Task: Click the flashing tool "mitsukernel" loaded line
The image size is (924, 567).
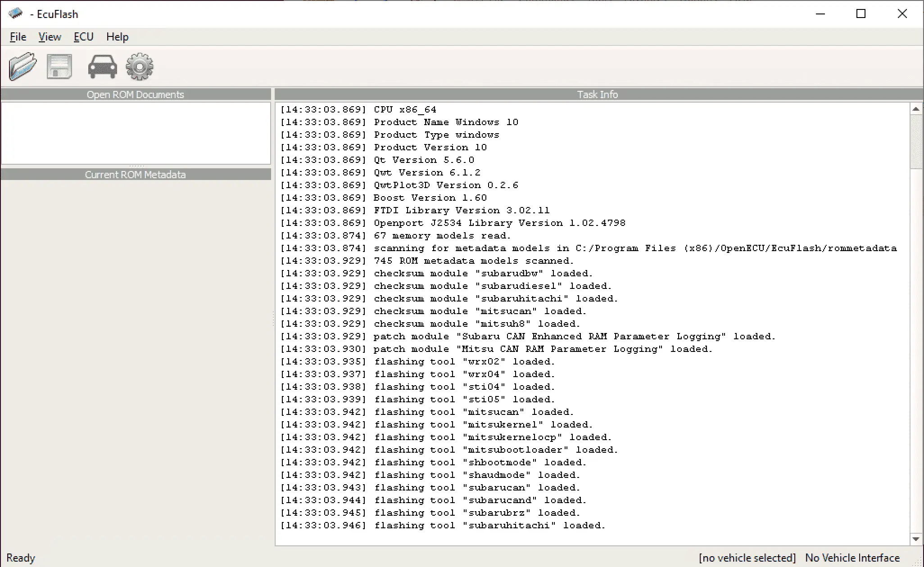Action: tap(437, 424)
